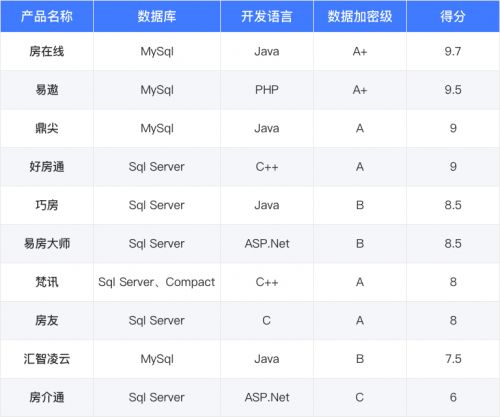Image resolution: width=500 pixels, height=417 pixels.
Task: Click the 产品名称 column header
Action: coord(47,16)
